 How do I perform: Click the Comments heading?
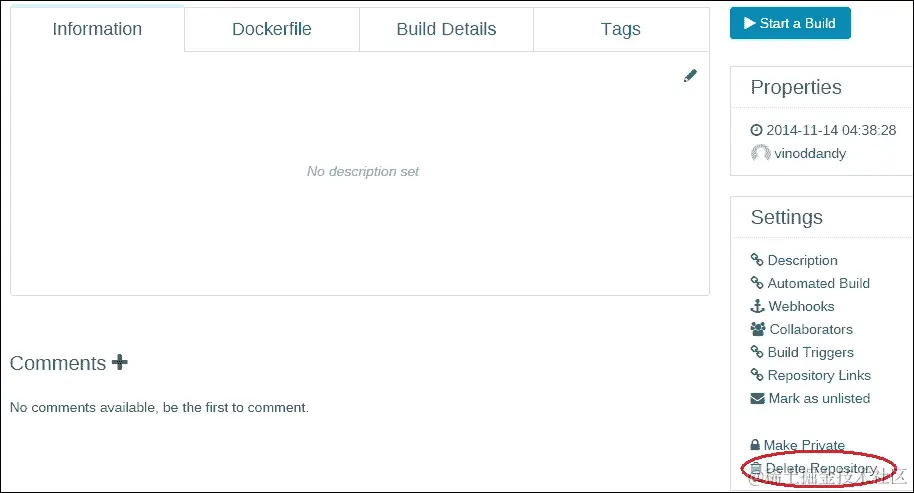pos(58,363)
